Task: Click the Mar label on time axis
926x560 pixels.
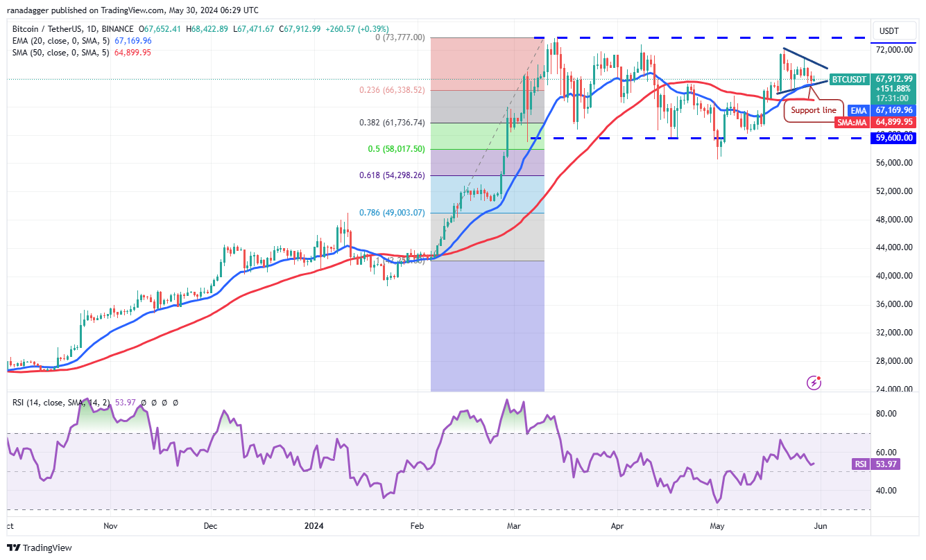Action: point(514,526)
